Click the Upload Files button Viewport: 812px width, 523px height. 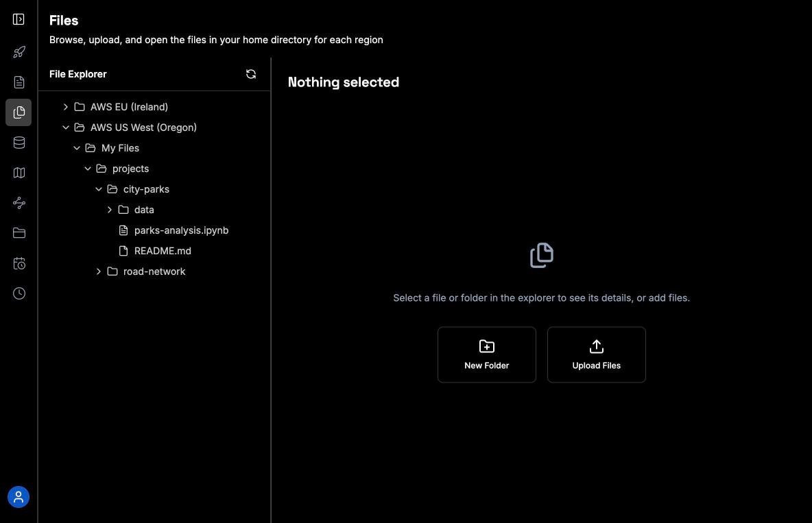596,354
